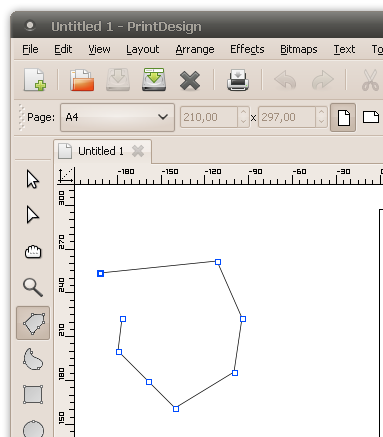
Task: Open the Bitmaps menu
Action: 299,49
